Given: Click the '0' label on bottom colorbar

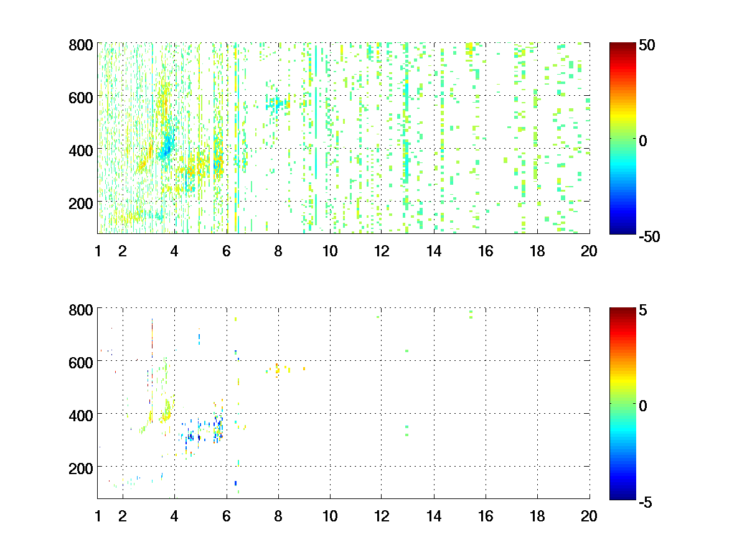Looking at the screenshot, I should [x=644, y=405].
